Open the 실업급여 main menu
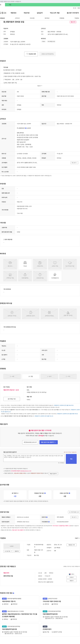The image size is (80, 644). (x=40, y=13)
